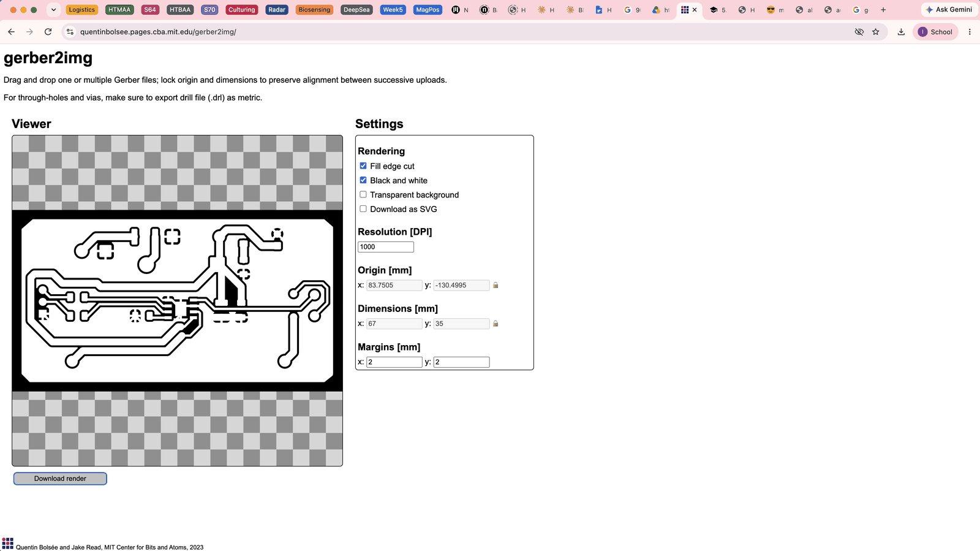Click the site information icon in address bar
This screenshot has width=980, height=551.
[70, 32]
